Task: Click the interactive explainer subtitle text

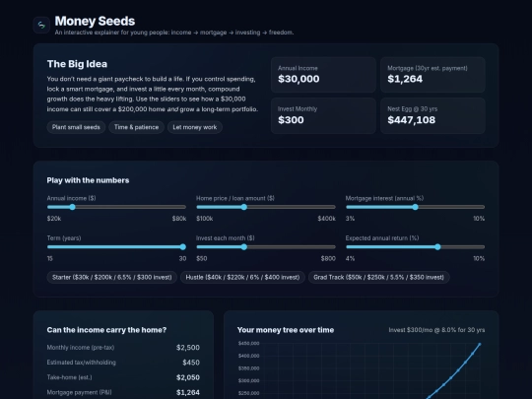Action: [x=174, y=33]
